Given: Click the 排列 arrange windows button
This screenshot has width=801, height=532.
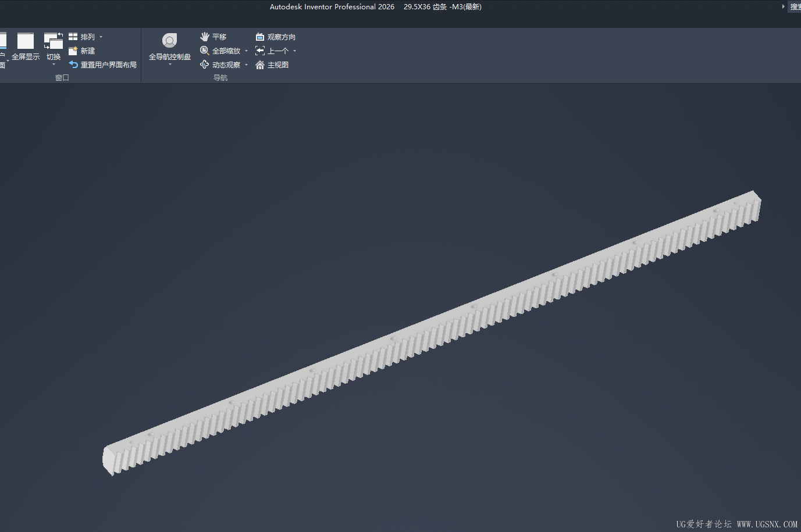Looking at the screenshot, I should pyautogui.click(x=82, y=37).
